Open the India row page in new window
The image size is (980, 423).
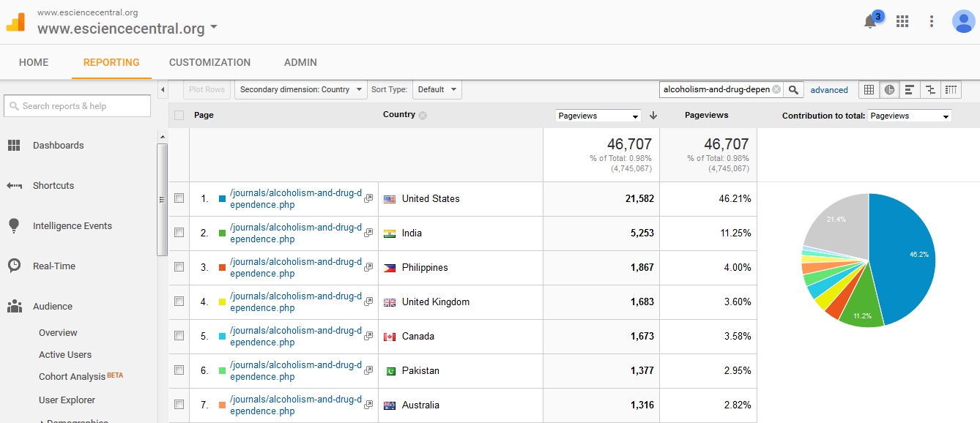[368, 233]
